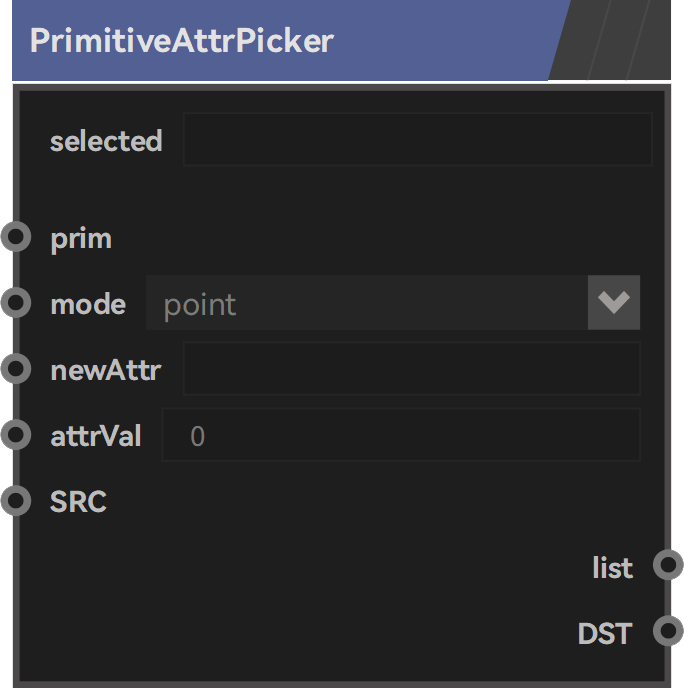Focus the newAttr text field
684x688 pixels.
(412, 369)
